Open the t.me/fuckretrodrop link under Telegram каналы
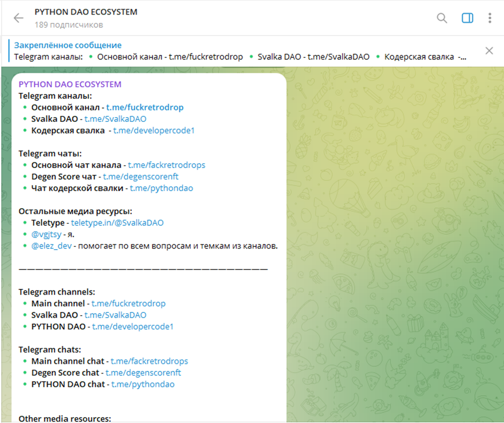 point(145,107)
